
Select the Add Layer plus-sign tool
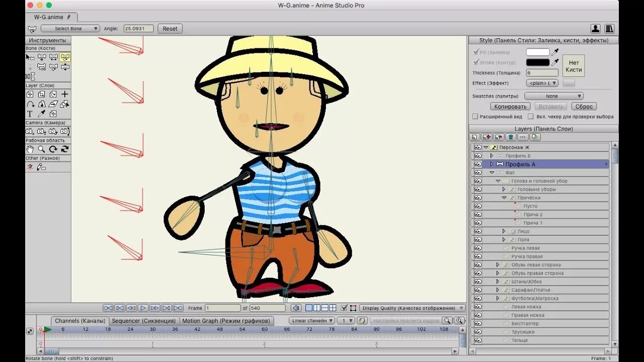[x=65, y=94]
